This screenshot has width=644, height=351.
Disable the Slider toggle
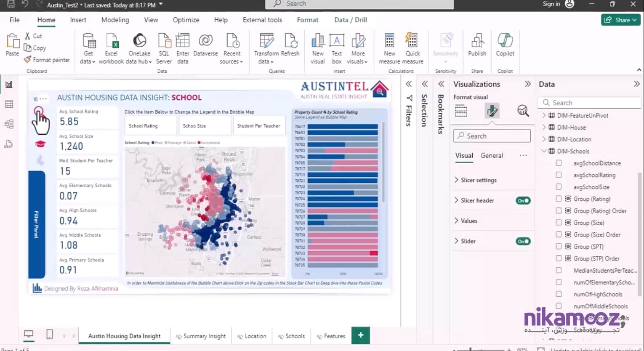[523, 242]
